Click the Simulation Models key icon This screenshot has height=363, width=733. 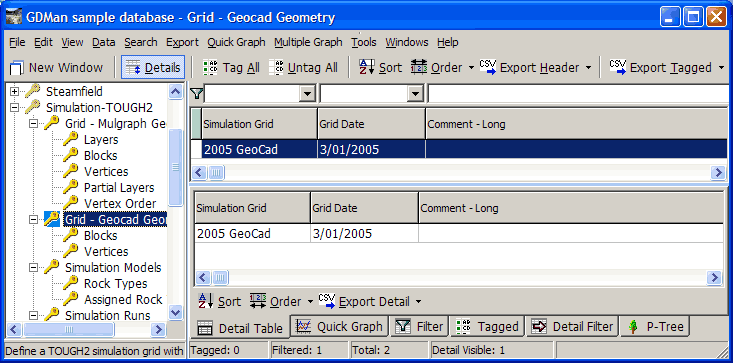(x=51, y=267)
